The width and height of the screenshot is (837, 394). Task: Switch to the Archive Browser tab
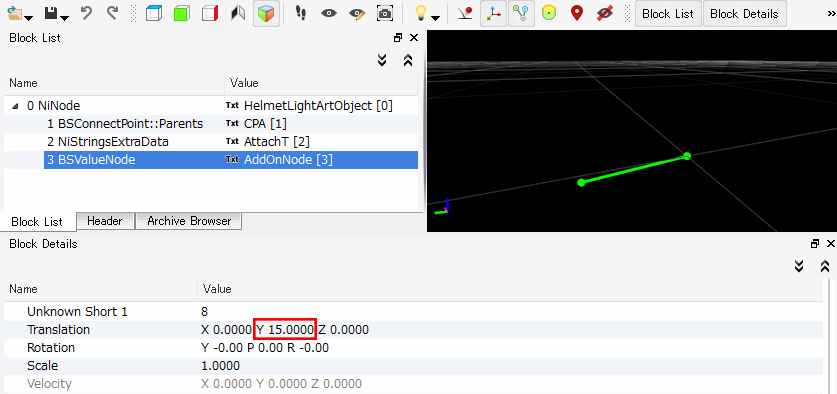coord(189,221)
